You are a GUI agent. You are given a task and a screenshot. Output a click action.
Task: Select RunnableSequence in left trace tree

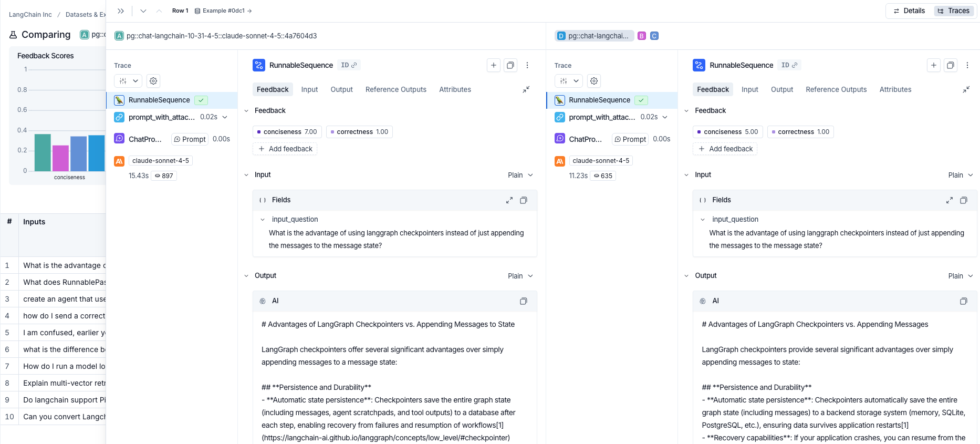172,100
